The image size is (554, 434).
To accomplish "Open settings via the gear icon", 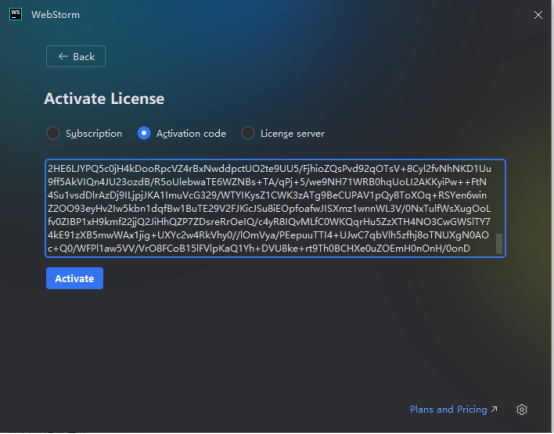I will click(x=522, y=410).
